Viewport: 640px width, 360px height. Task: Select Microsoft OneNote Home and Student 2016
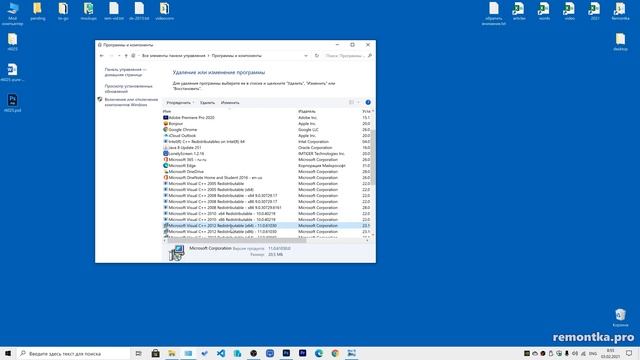(x=267, y=178)
